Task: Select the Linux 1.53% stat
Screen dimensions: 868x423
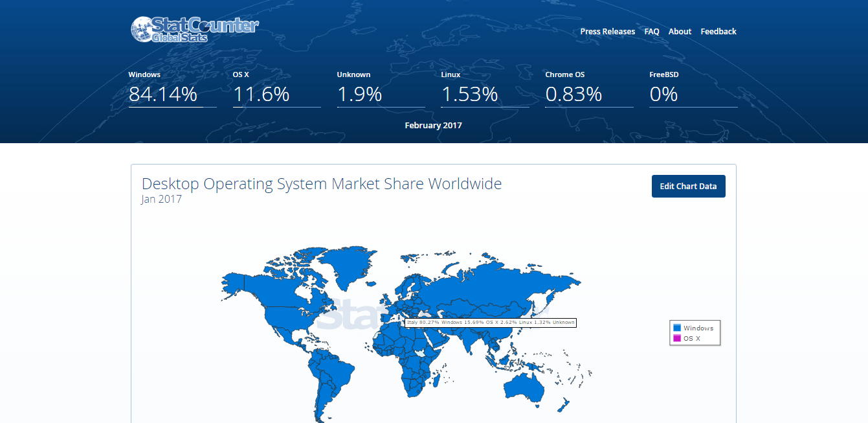Action: (x=485, y=89)
